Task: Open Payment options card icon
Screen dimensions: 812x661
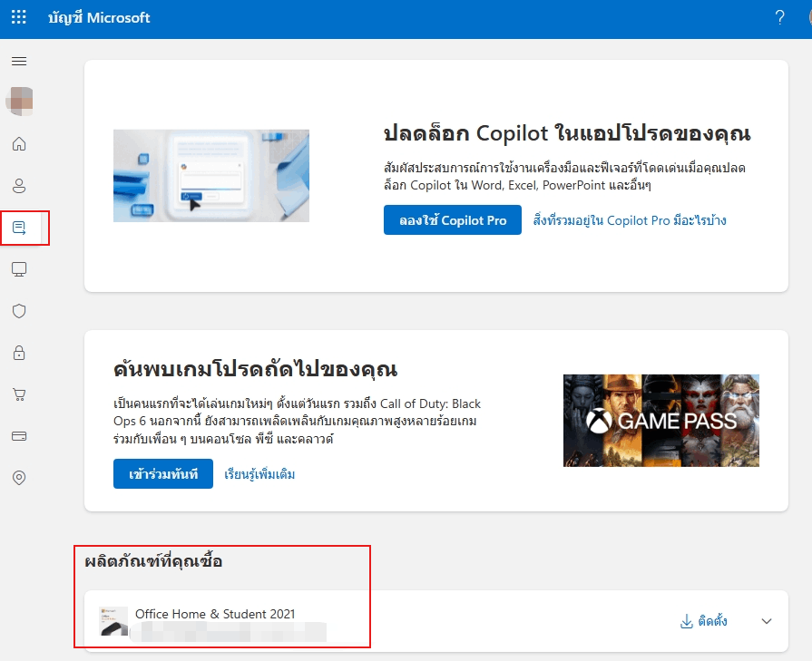Action: point(19,436)
